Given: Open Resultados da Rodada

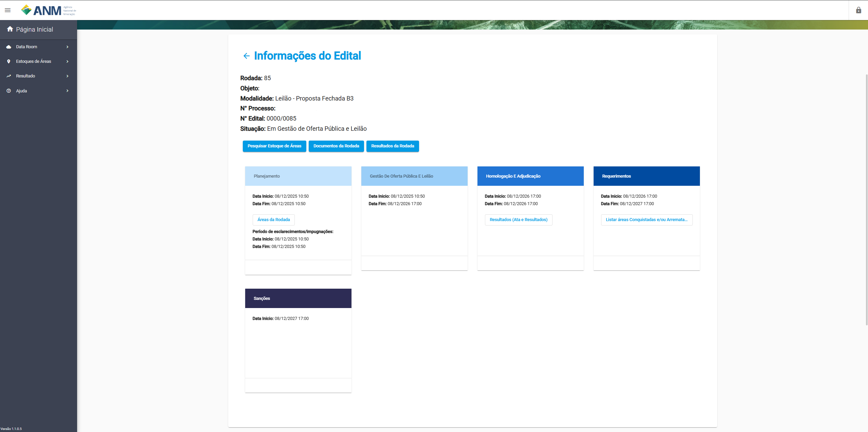Looking at the screenshot, I should [x=393, y=146].
